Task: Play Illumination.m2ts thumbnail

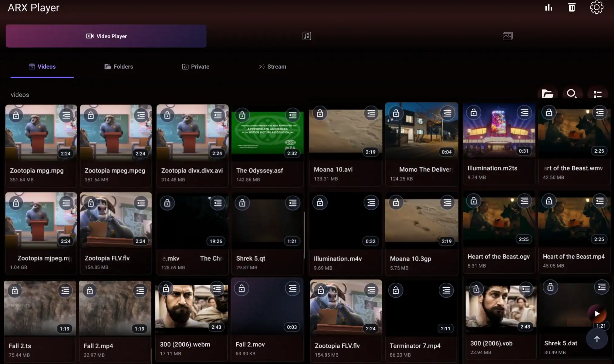Action: coord(499,130)
